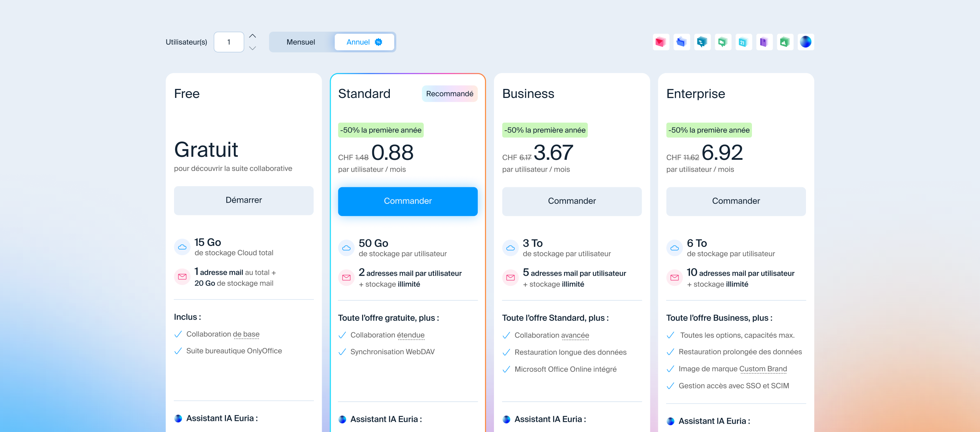Screen dimensions: 980x432
Task: Increase the user count with the up arrow
Action: (252, 36)
